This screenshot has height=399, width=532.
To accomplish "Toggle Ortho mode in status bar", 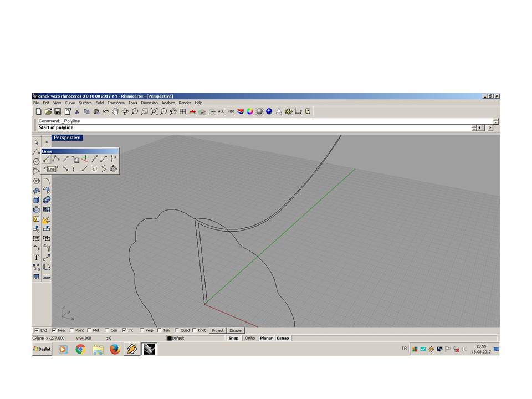I will point(250,338).
